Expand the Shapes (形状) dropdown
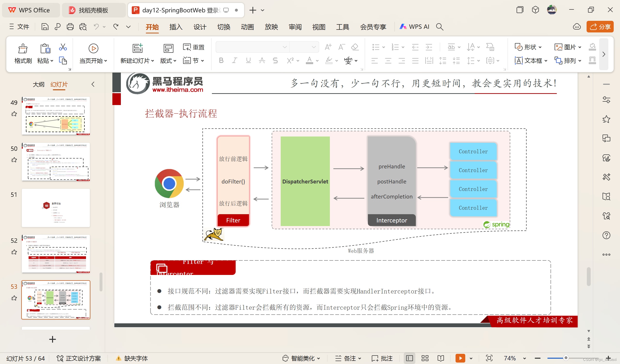 [540, 47]
